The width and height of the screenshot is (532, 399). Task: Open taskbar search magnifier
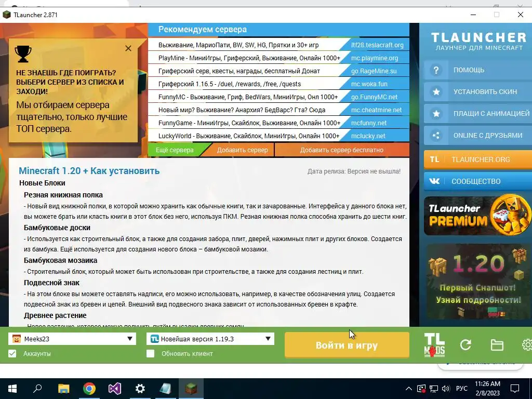[x=37, y=388]
